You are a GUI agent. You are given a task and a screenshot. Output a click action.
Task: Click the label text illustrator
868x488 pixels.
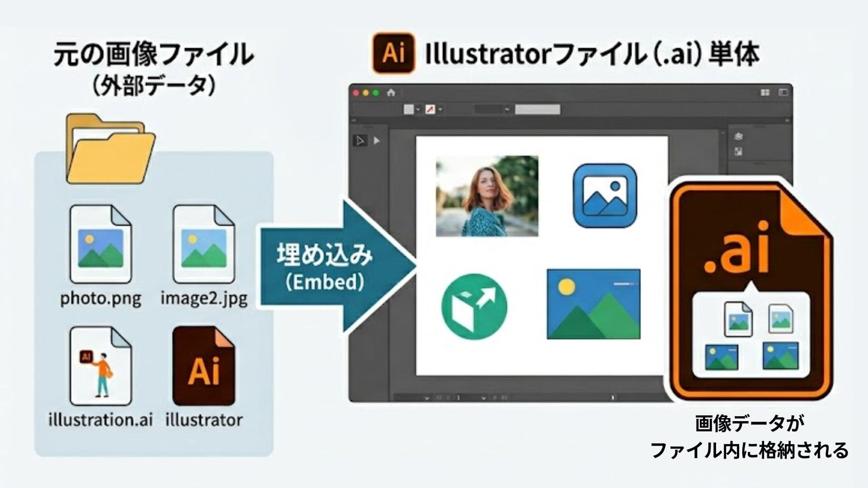coord(204,419)
